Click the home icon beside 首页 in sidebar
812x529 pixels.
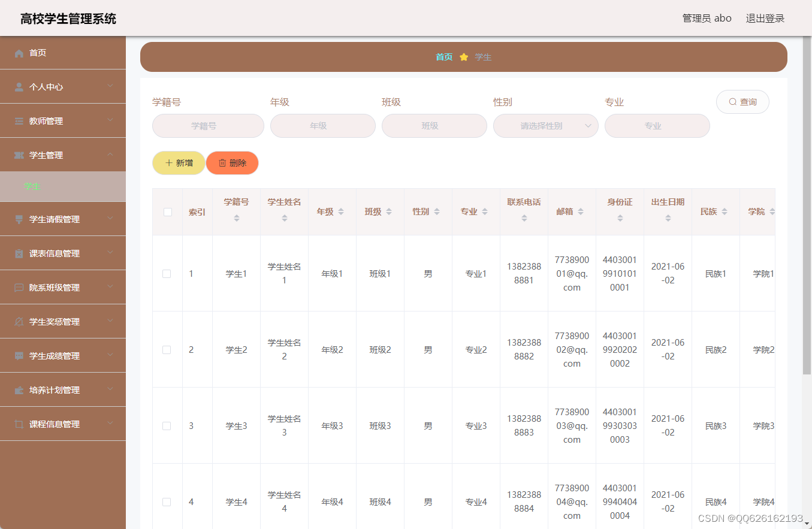click(x=19, y=53)
